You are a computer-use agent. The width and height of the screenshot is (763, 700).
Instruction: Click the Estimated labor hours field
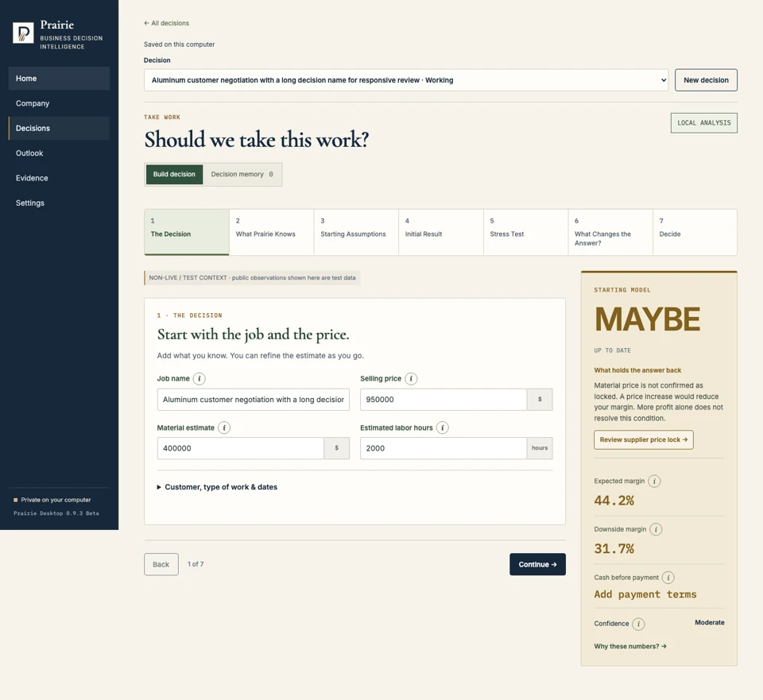click(x=443, y=448)
